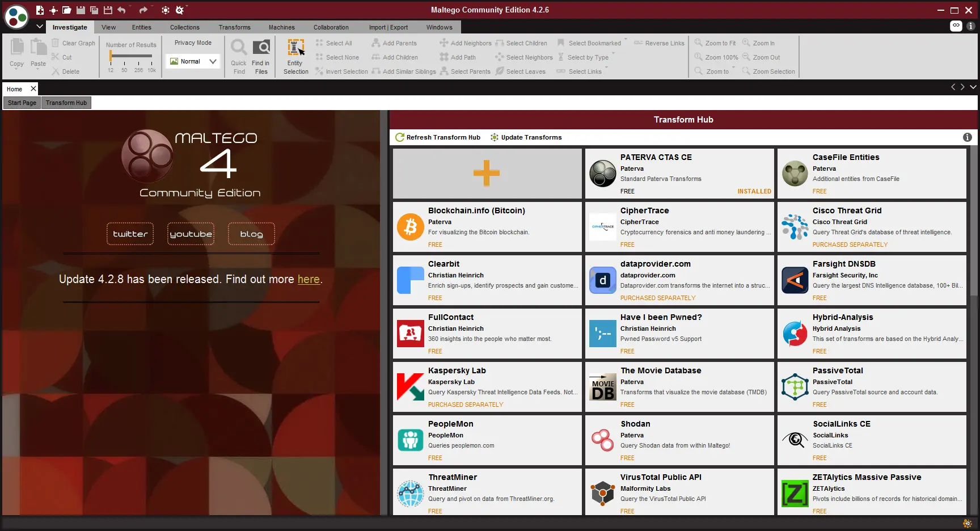Close the Home document tab
The image size is (980, 531).
click(33, 88)
